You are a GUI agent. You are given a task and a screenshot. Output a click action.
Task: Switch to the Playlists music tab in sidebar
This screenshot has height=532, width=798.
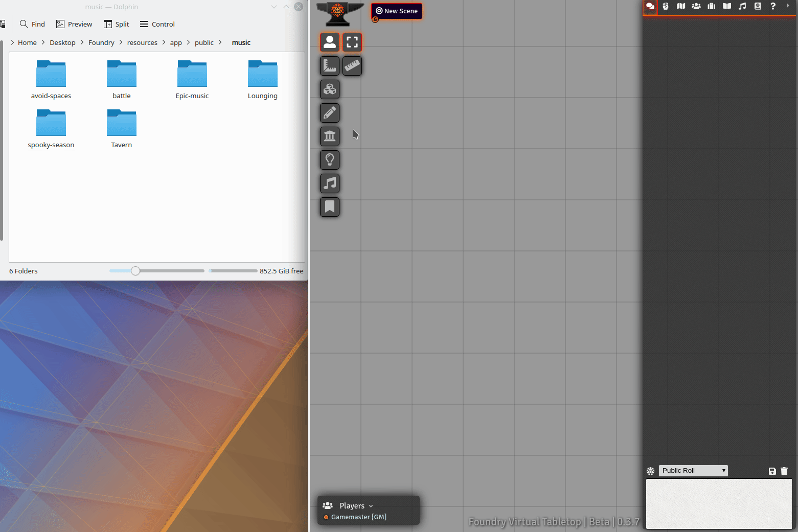click(742, 6)
